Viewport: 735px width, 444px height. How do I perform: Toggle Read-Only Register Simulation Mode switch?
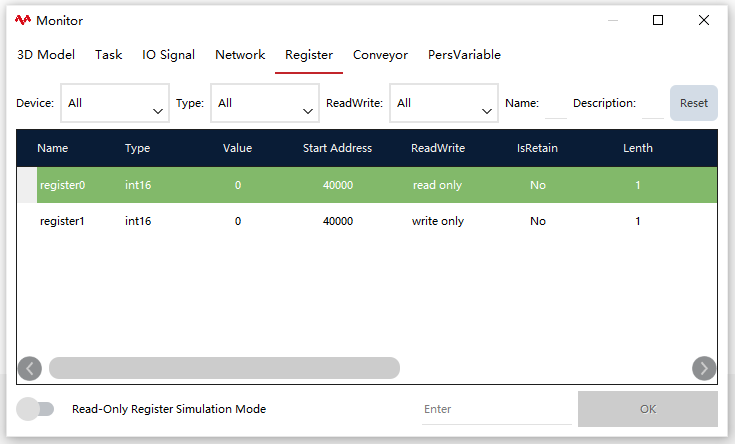tap(35, 409)
